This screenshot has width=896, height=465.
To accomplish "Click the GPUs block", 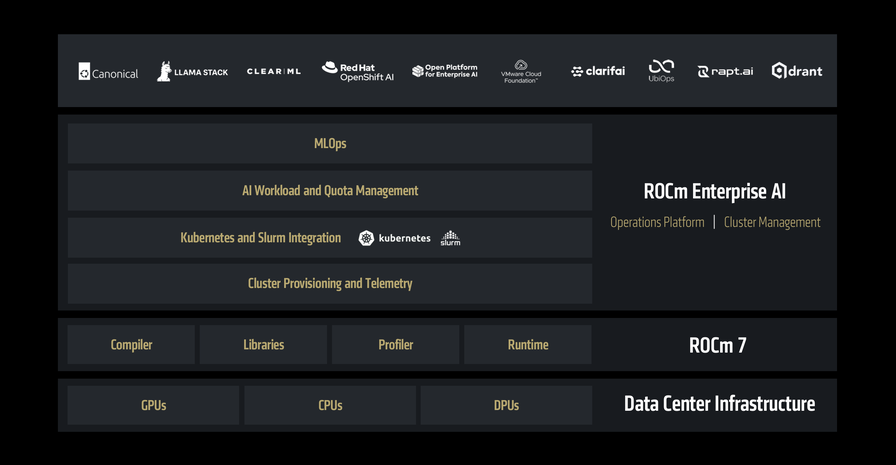I will click(x=153, y=405).
